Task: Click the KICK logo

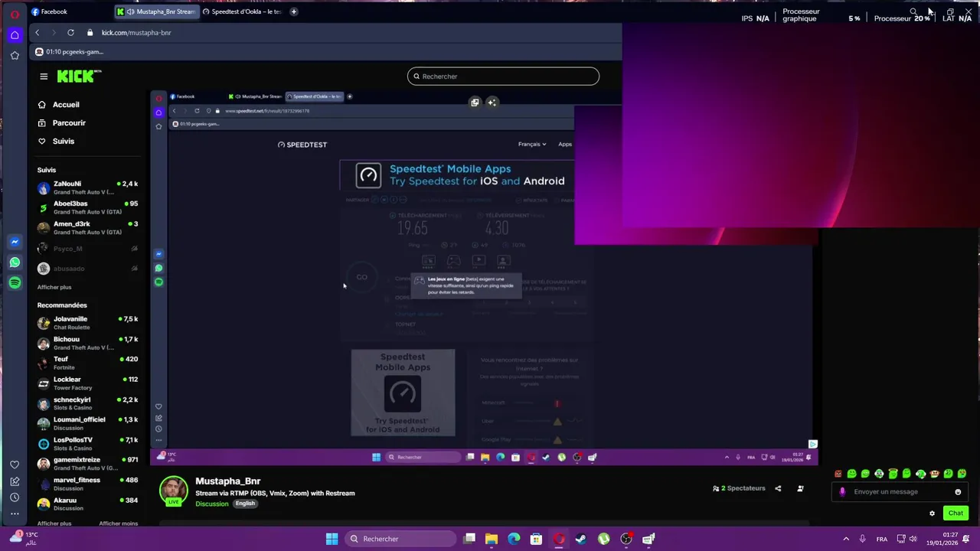Action: pos(79,76)
